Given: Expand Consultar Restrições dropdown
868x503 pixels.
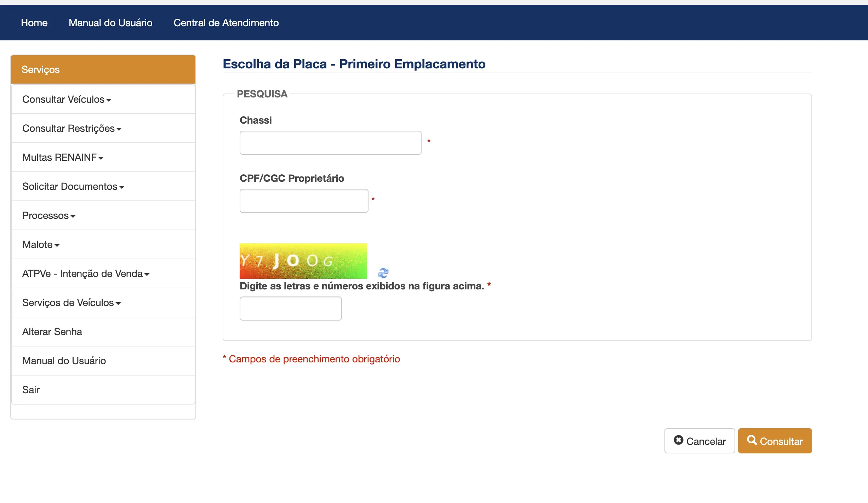Looking at the screenshot, I should 72,129.
